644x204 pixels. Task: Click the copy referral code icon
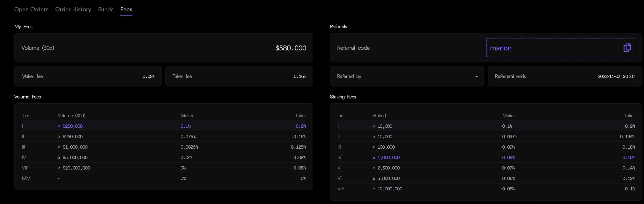coord(627,48)
